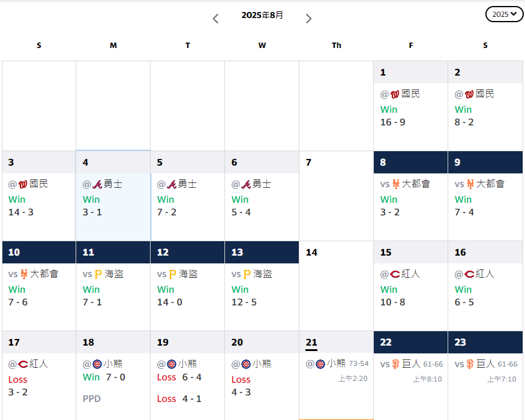525x420 pixels.
Task: Click Nationals logo on August 1
Action: [395, 94]
